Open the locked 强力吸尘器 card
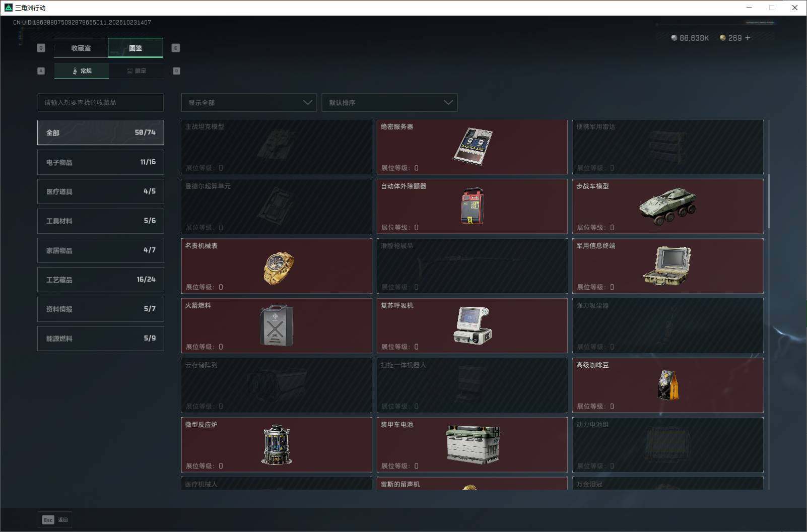 tap(668, 325)
